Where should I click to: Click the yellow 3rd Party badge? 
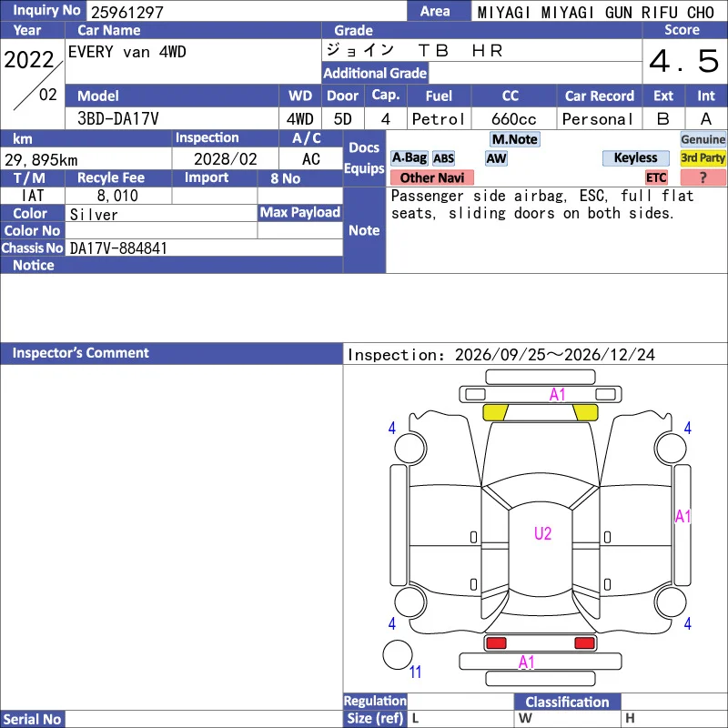click(x=703, y=157)
